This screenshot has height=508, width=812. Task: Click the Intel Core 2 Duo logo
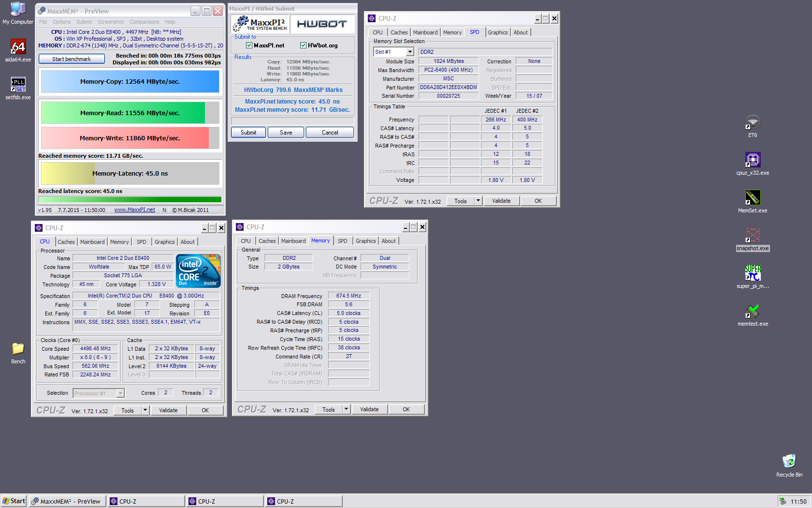coord(198,271)
